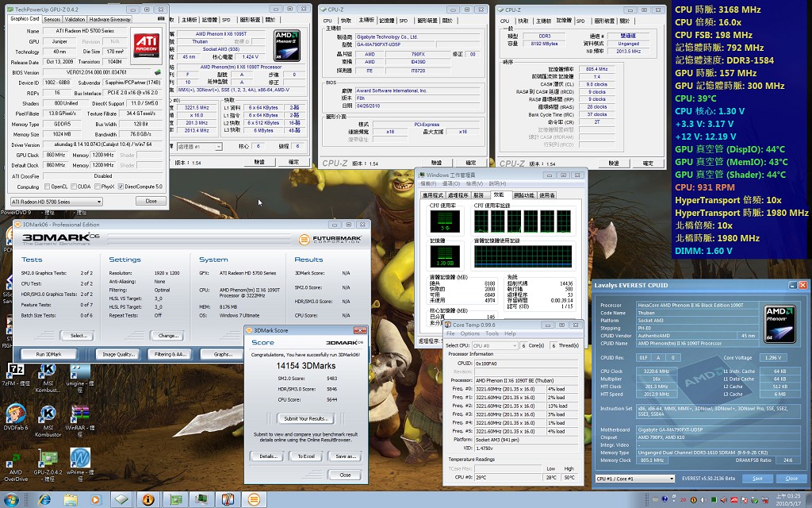The width and height of the screenshot is (812, 508).
Task: Click the Close button in GPU-Z
Action: tap(151, 201)
